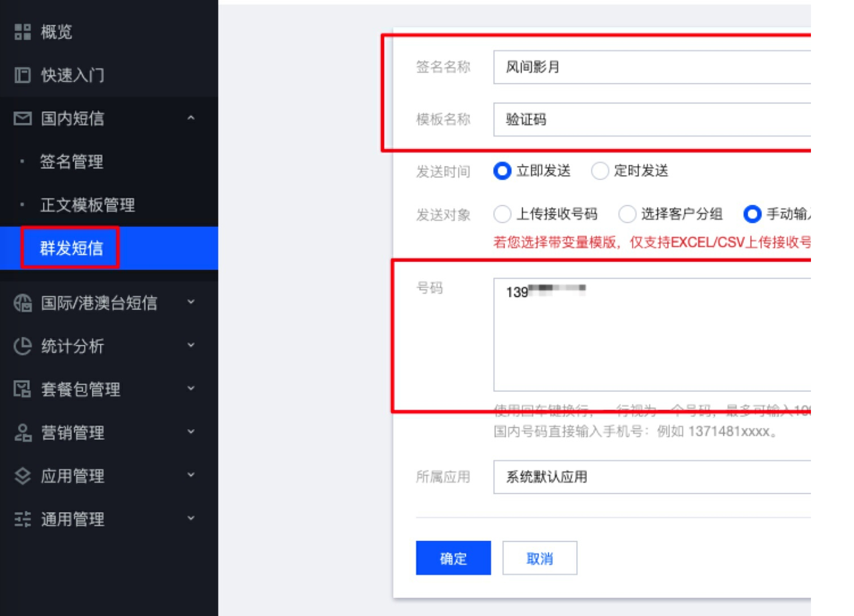
Task: Expand 通用管理 chevron arrow
Action: pos(191,518)
